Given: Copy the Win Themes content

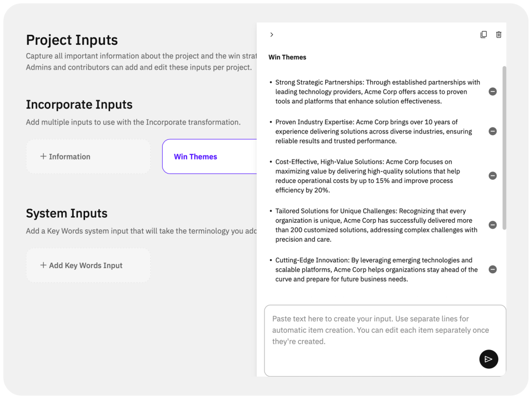Looking at the screenshot, I should (x=484, y=34).
